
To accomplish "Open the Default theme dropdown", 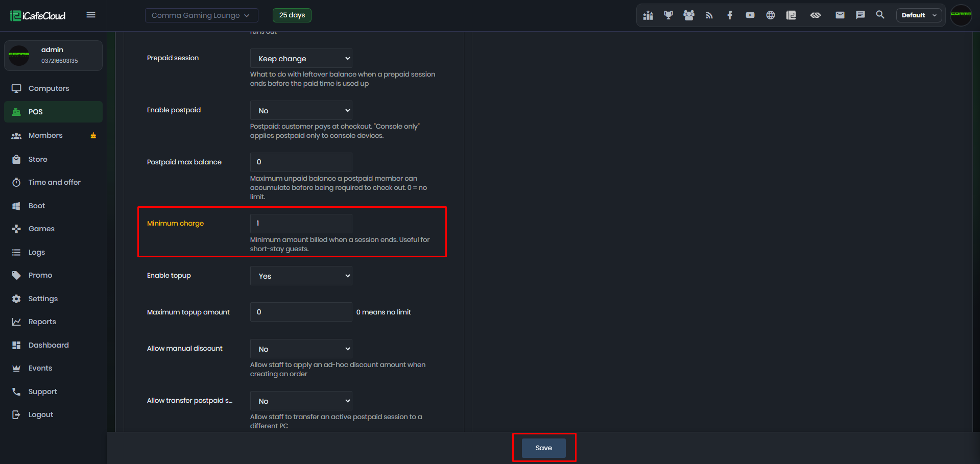I will tap(919, 15).
